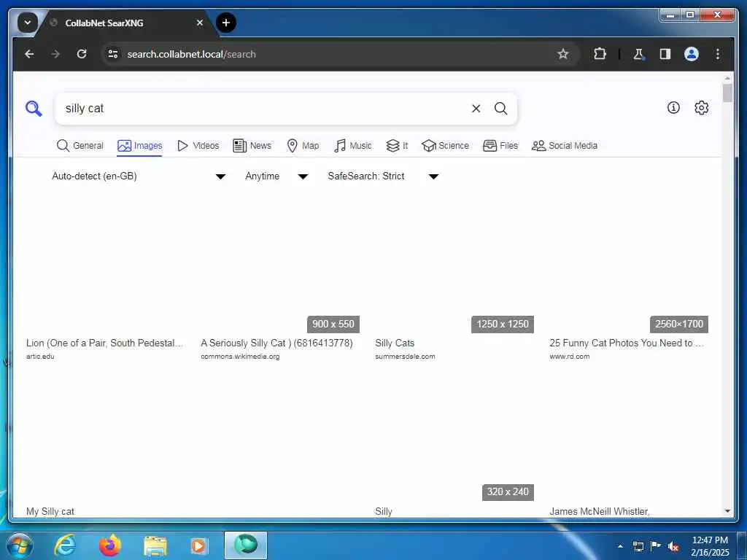The image size is (747, 560).
Task: Submit search with the magnifier button
Action: 500,109
